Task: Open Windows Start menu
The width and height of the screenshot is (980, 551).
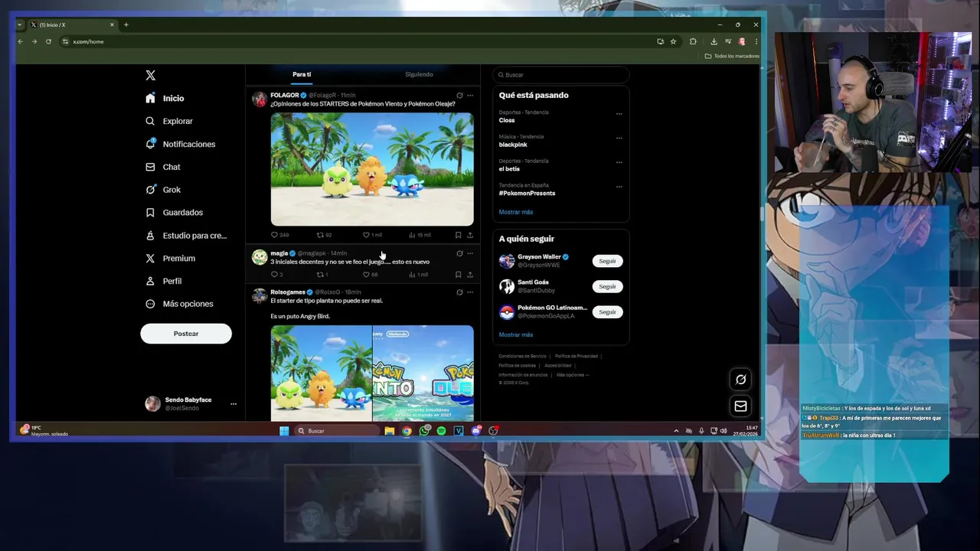Action: tap(284, 431)
